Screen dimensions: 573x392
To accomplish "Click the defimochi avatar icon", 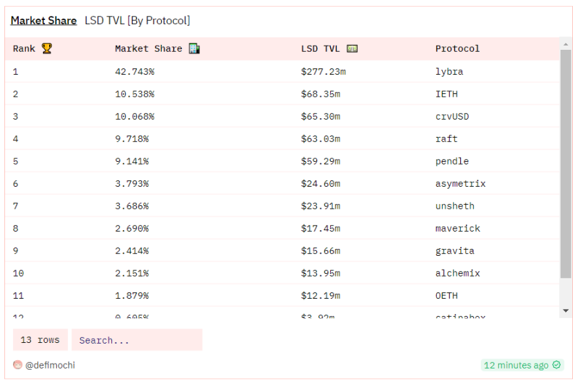I will tap(17, 365).
